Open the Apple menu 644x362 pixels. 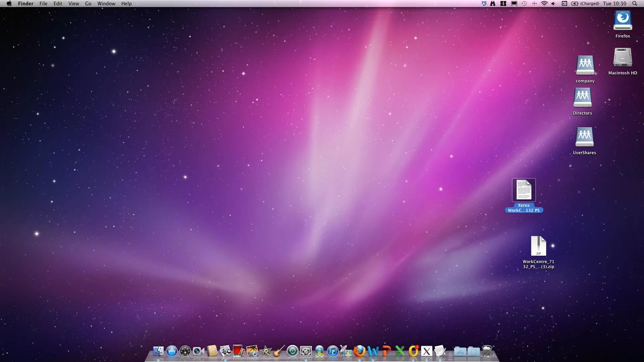9,4
